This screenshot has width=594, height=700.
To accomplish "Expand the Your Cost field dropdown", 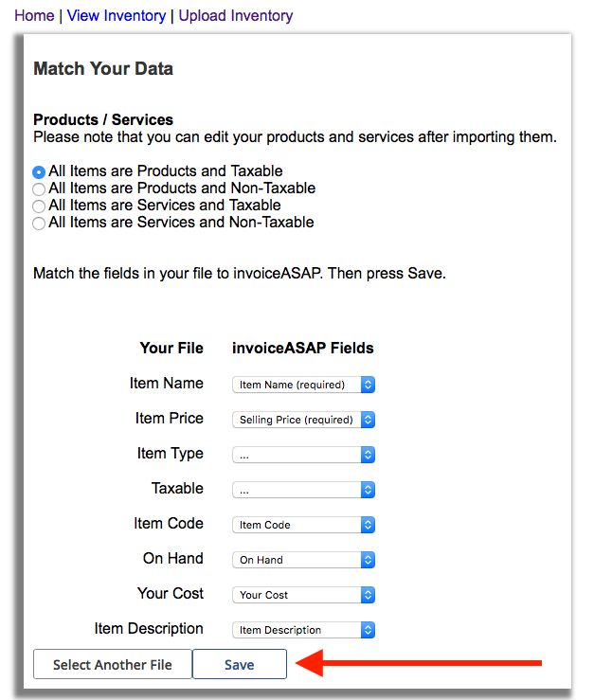I will [x=303, y=595].
